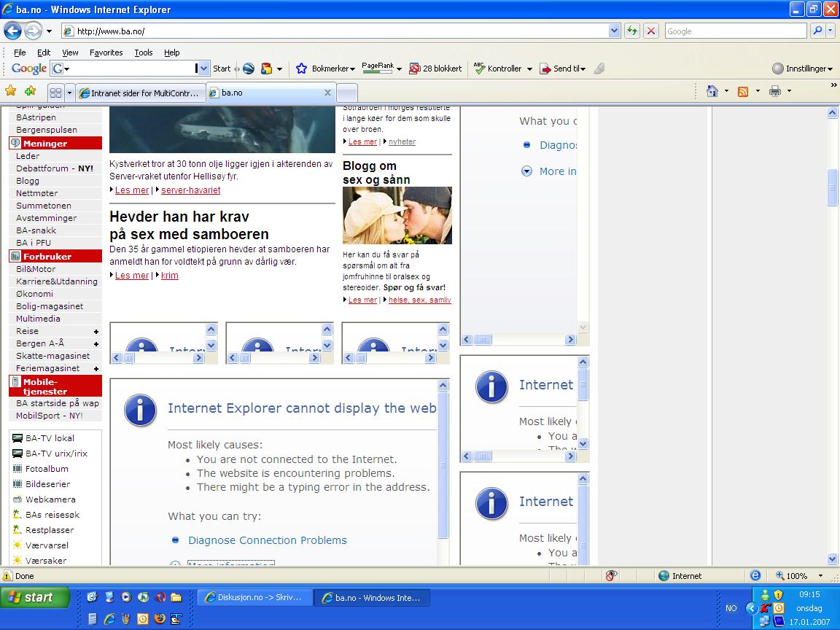This screenshot has height=630, width=840.
Task: Expand the Bergen A-Å sidebar item
Action: pos(96,344)
